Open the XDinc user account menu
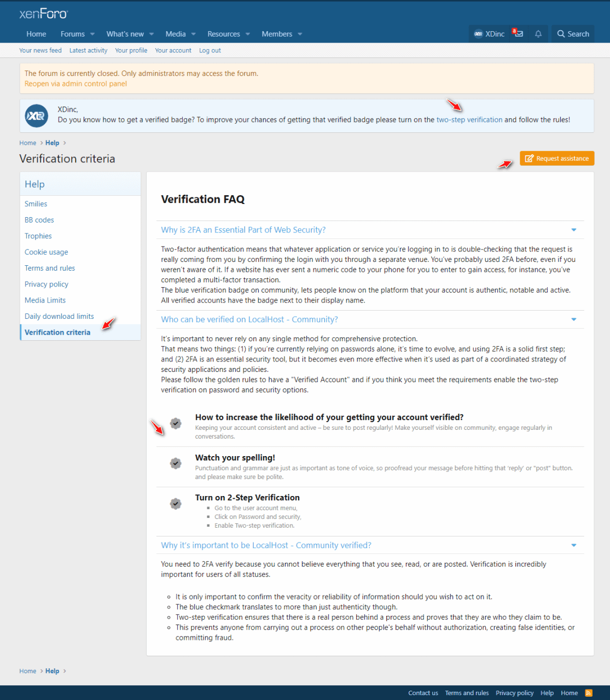The image size is (610, 700). (x=489, y=34)
